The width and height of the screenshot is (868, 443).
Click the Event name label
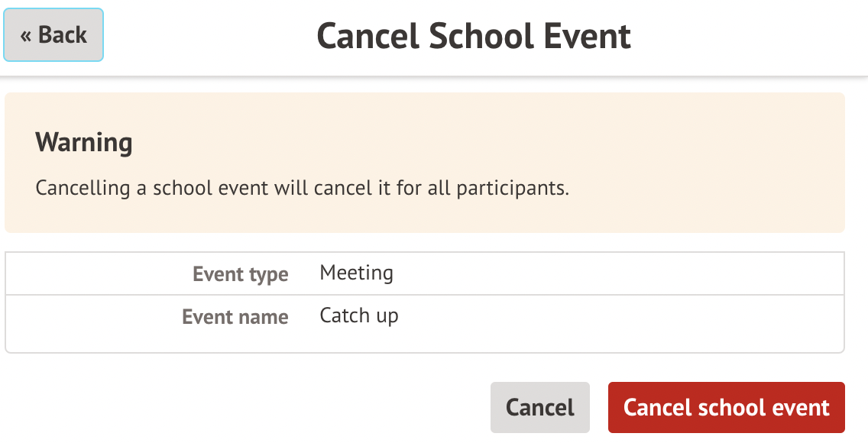[235, 317]
